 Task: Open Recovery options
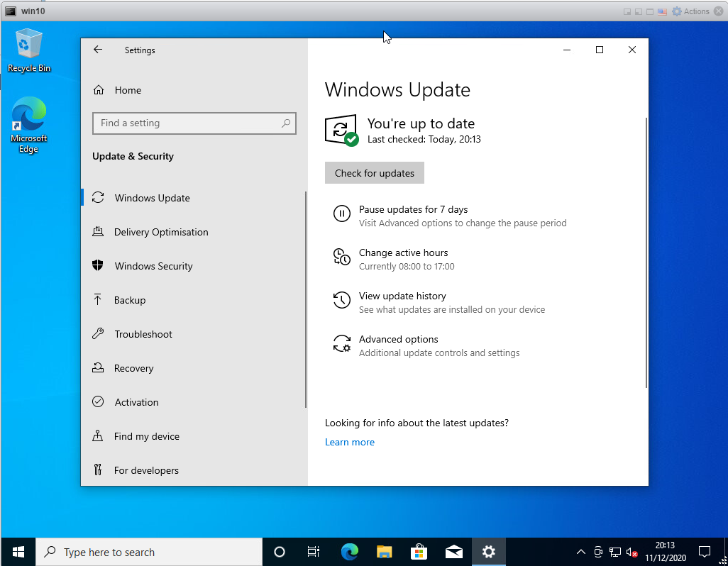pos(133,368)
